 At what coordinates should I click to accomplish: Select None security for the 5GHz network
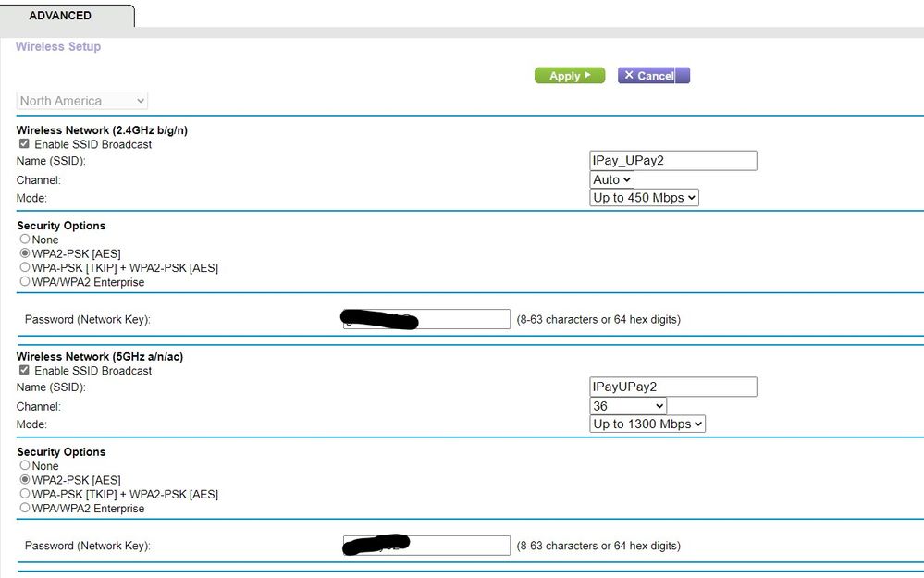point(25,466)
